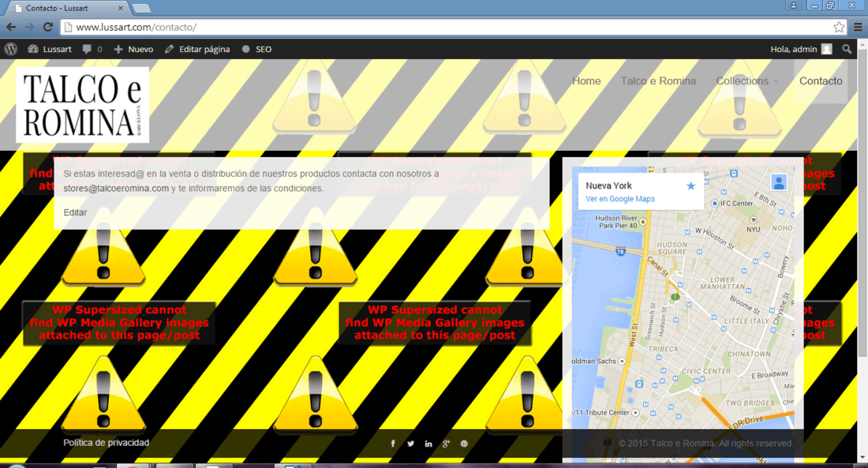This screenshot has height=468, width=868.
Task: Go to the Home nav item
Action: [x=586, y=80]
